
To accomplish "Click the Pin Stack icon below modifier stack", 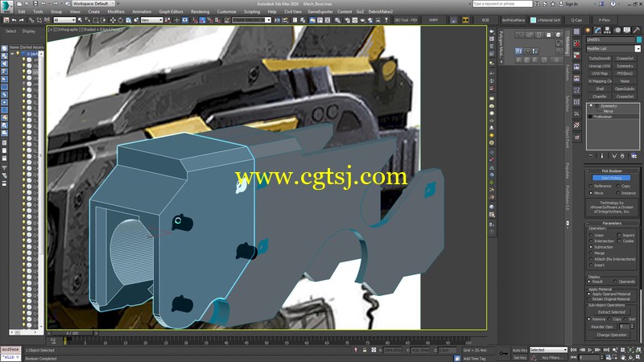I will (591, 156).
